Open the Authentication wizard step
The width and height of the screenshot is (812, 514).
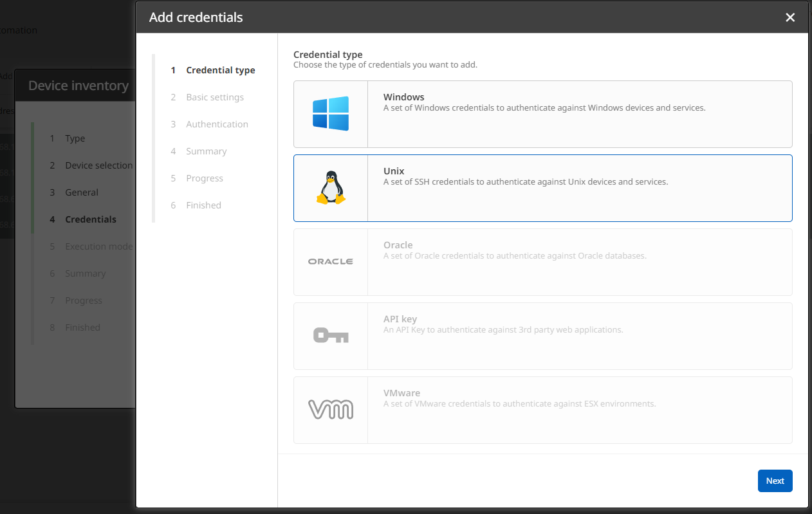pos(217,124)
